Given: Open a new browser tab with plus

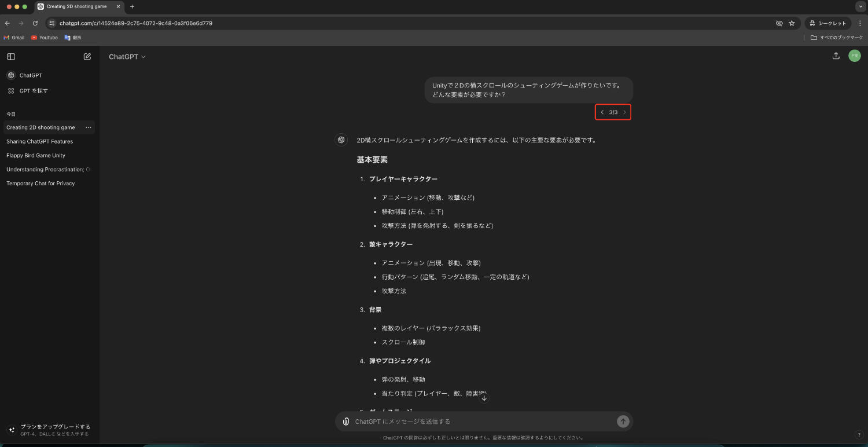Looking at the screenshot, I should 132,6.
